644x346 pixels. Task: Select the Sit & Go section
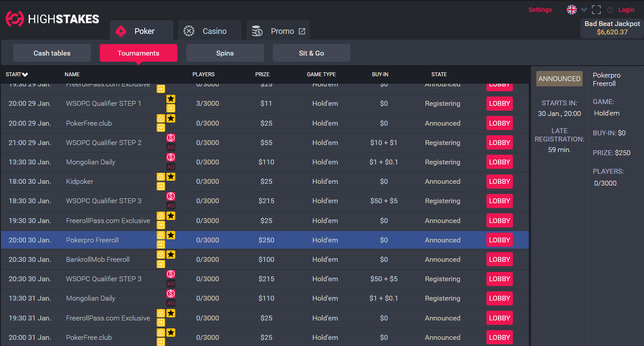pyautogui.click(x=311, y=53)
